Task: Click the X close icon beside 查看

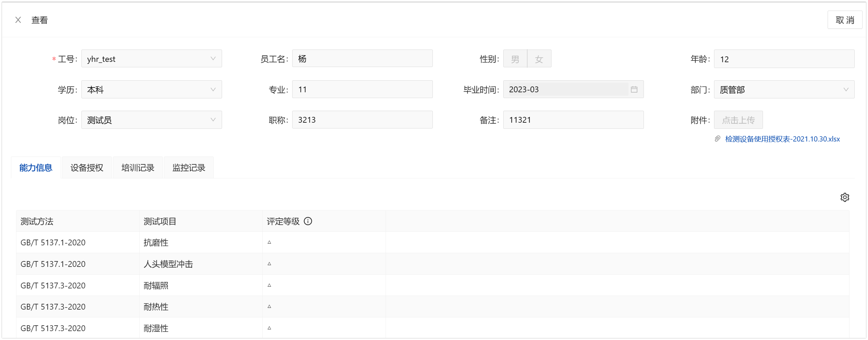Action: [x=18, y=20]
